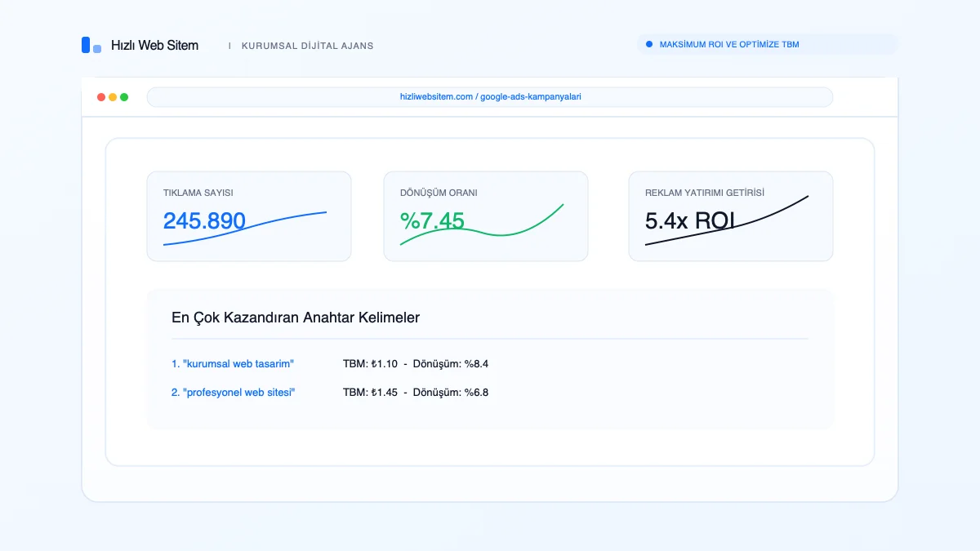The height and width of the screenshot is (551, 980).
Task: Click the TBM ₺1.10 Dönüşüm %8.4 stats
Action: click(416, 364)
